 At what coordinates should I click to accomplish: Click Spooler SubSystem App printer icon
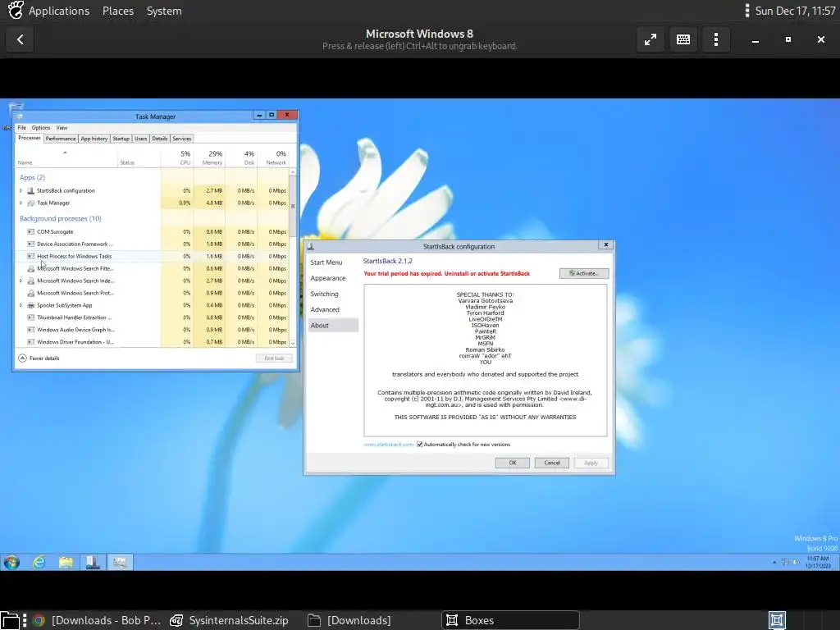point(31,305)
